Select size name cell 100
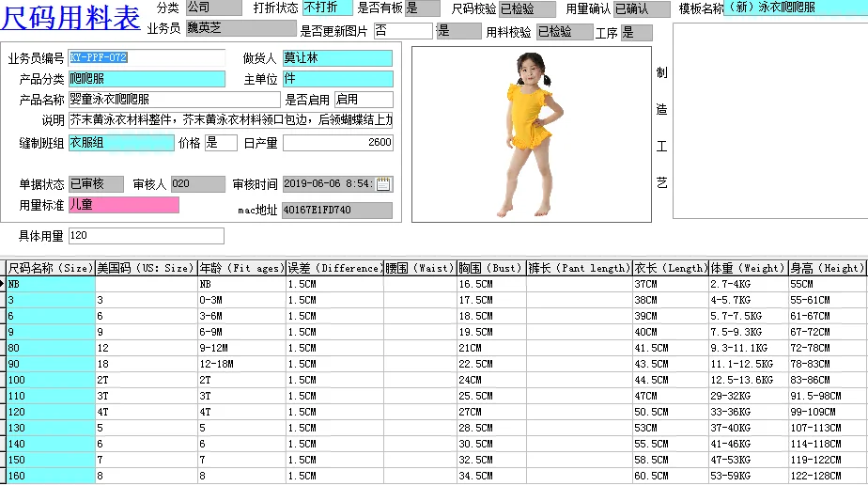This screenshot has width=868, height=486. (x=51, y=380)
